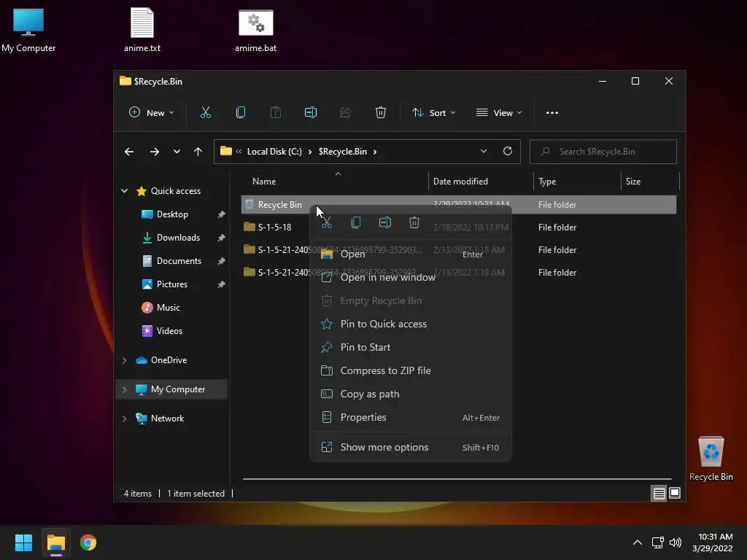The width and height of the screenshot is (747, 560).
Task: Go back with the left arrow
Action: (128, 152)
